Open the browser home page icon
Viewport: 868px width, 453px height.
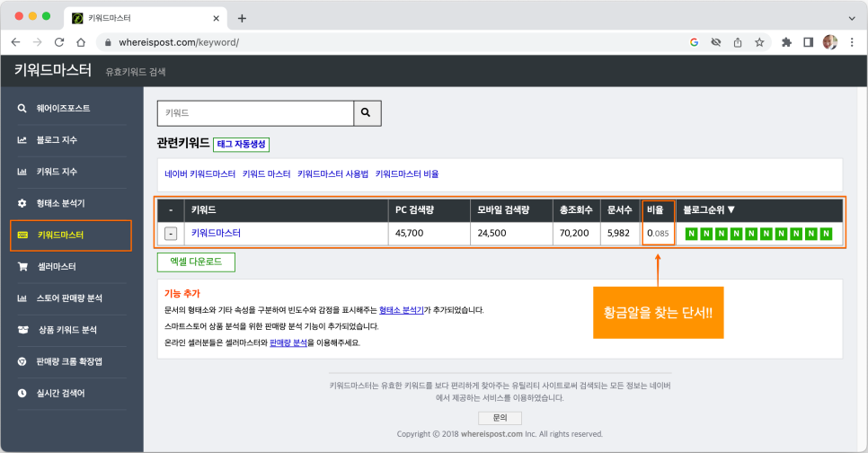(81, 42)
